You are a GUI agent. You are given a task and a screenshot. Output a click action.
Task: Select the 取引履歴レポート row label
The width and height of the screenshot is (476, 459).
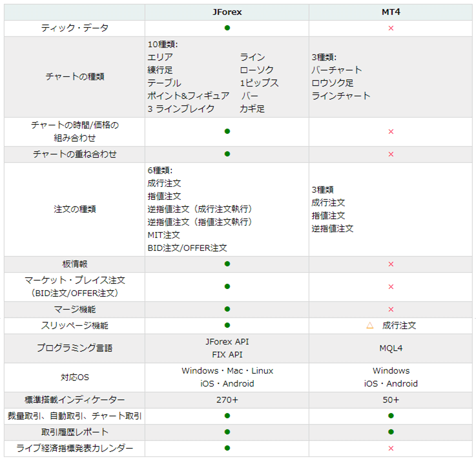75,432
